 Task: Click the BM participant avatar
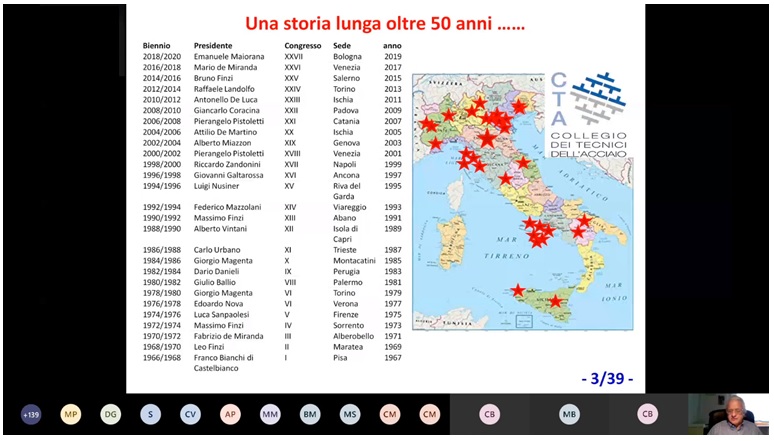click(x=310, y=415)
